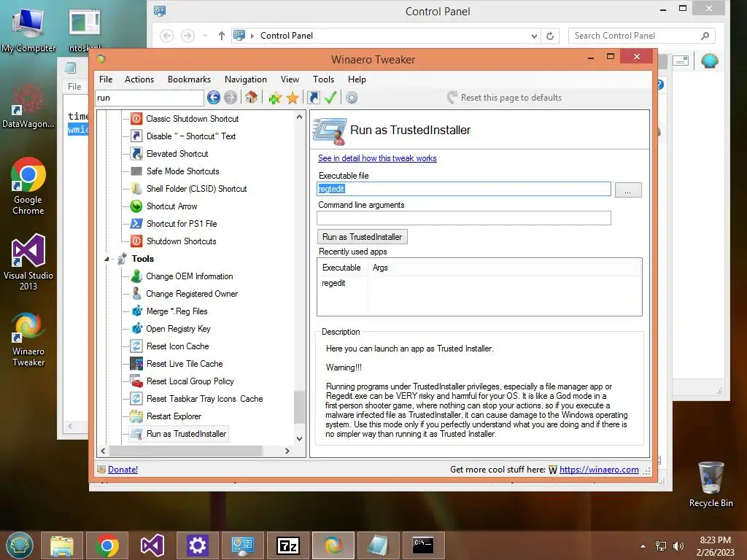
Task: Open My Computer desktop icon
Action: point(28,29)
